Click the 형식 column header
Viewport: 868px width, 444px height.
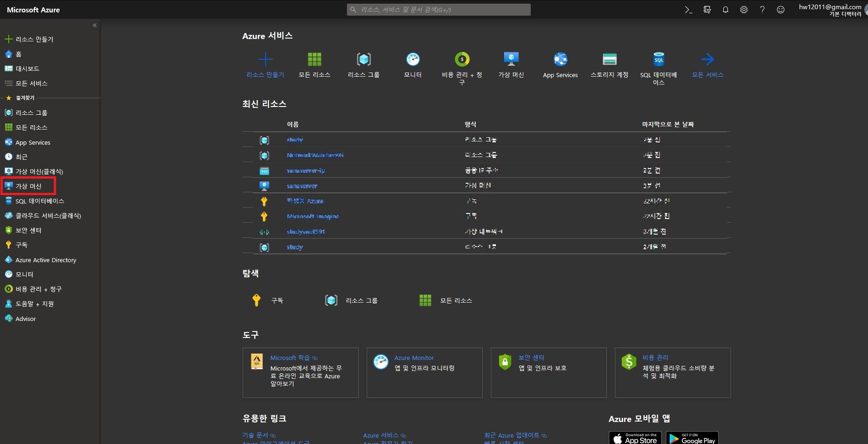pos(470,124)
